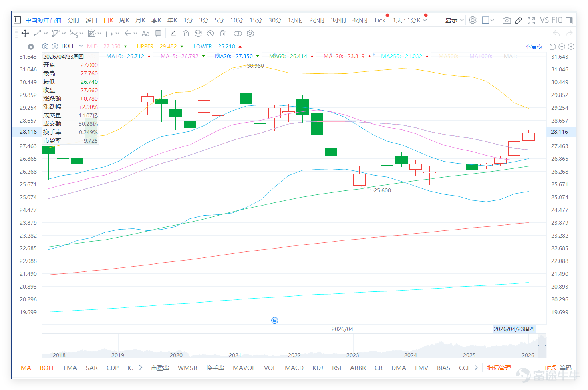Collapse the indicator row with the triangle icon

coord(31,47)
